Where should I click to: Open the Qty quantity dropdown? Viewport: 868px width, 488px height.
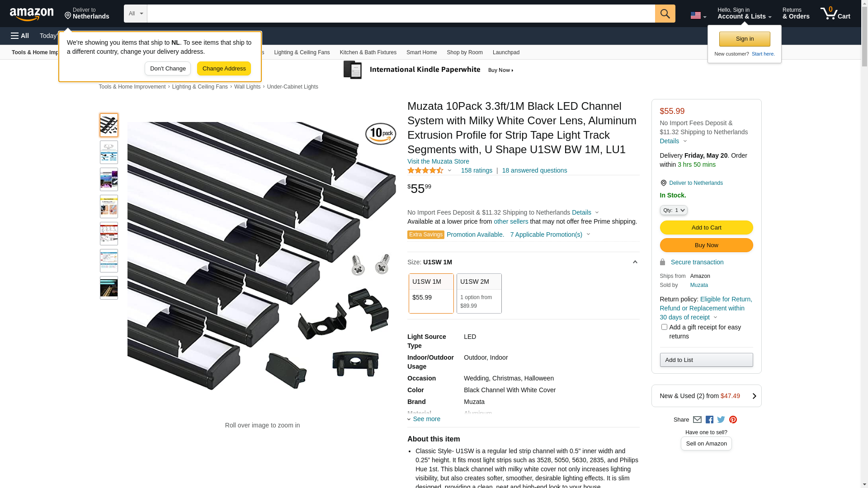(674, 210)
